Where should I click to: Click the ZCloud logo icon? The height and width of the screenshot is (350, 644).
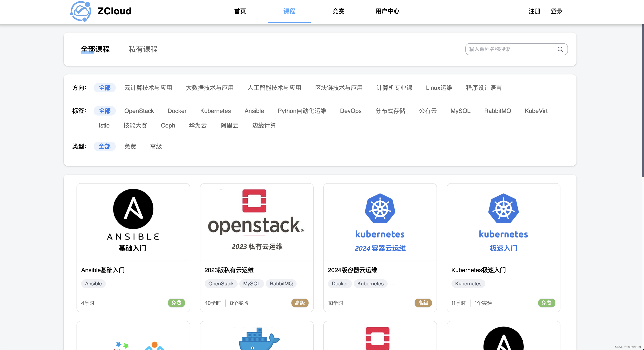pos(81,11)
